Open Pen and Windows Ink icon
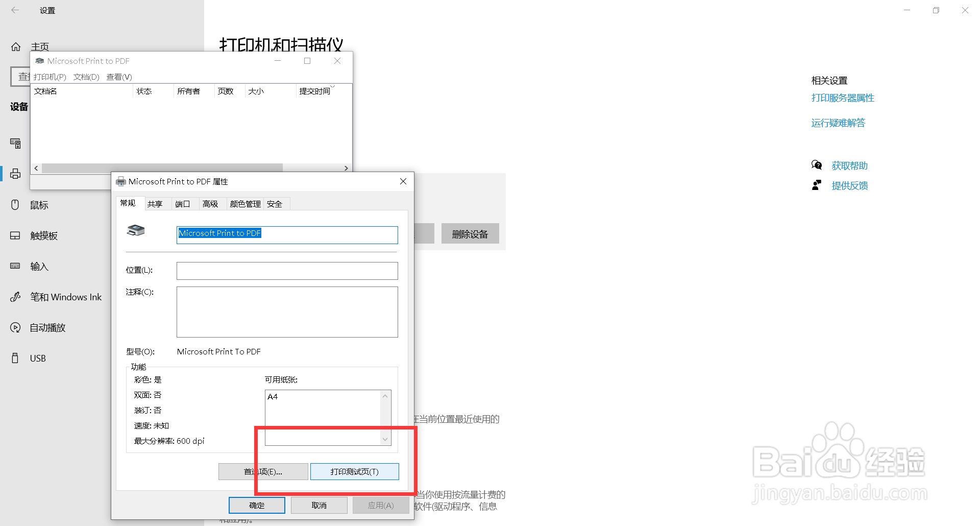 click(x=15, y=297)
